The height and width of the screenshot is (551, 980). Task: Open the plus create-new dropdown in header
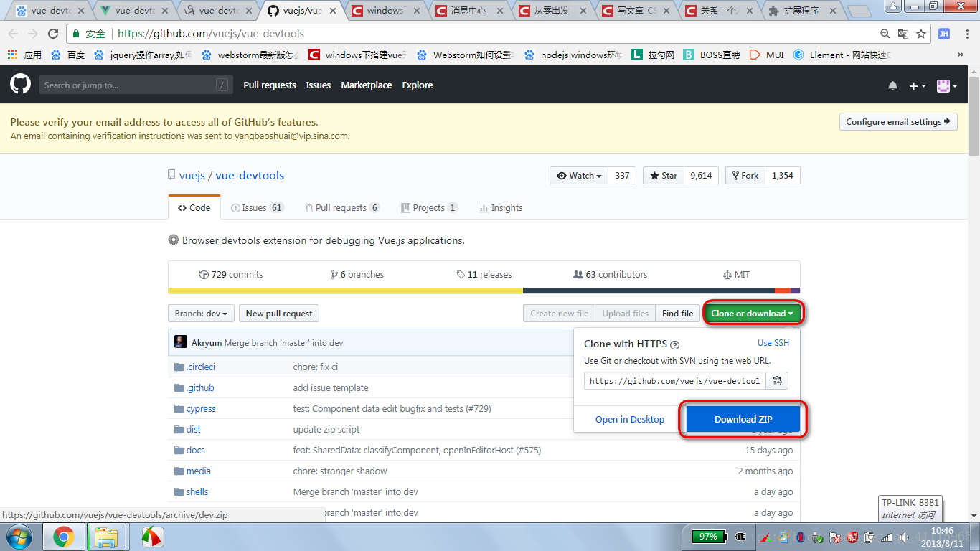coord(917,85)
